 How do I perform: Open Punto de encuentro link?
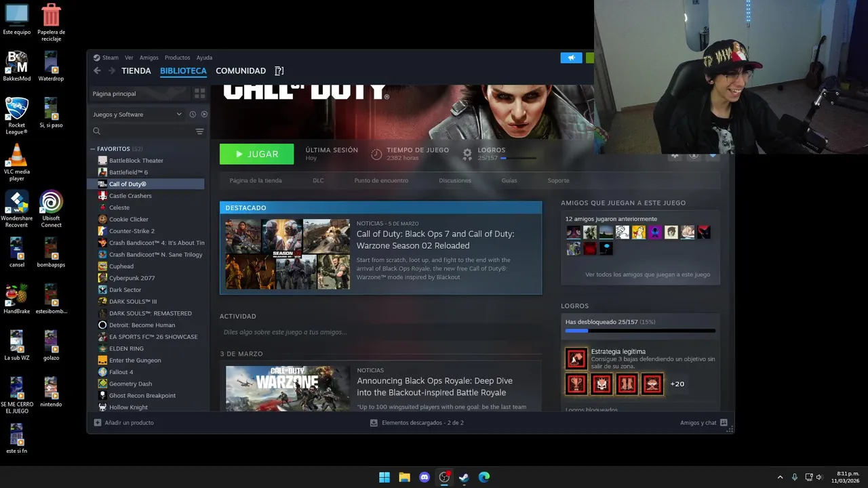tap(381, 181)
